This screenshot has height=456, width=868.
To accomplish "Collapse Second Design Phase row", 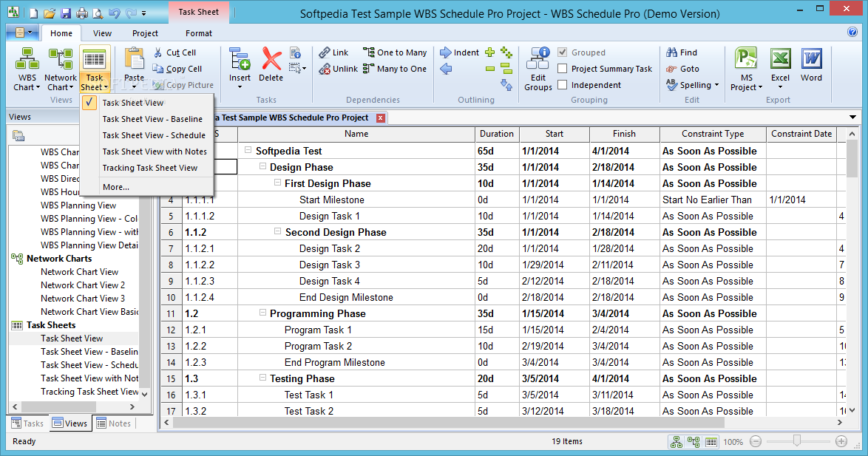I will [278, 231].
